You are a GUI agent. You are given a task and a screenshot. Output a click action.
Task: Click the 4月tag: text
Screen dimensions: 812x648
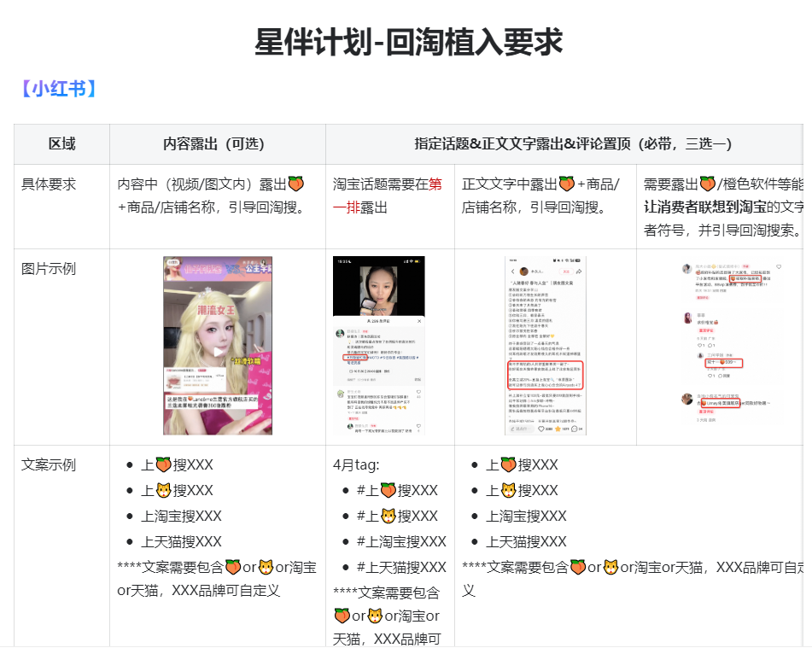pos(356,465)
